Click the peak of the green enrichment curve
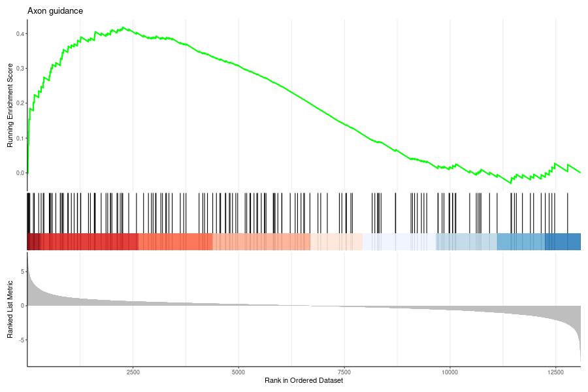 (x=123, y=27)
